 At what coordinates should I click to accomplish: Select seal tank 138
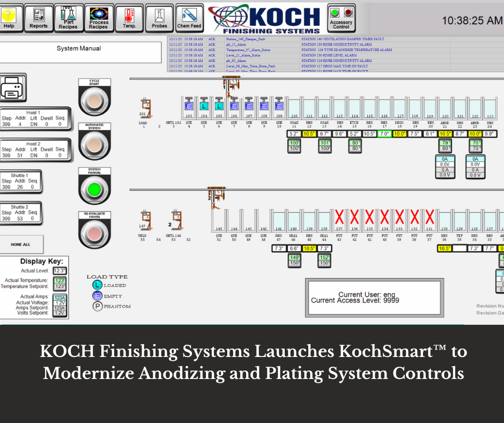(x=324, y=221)
